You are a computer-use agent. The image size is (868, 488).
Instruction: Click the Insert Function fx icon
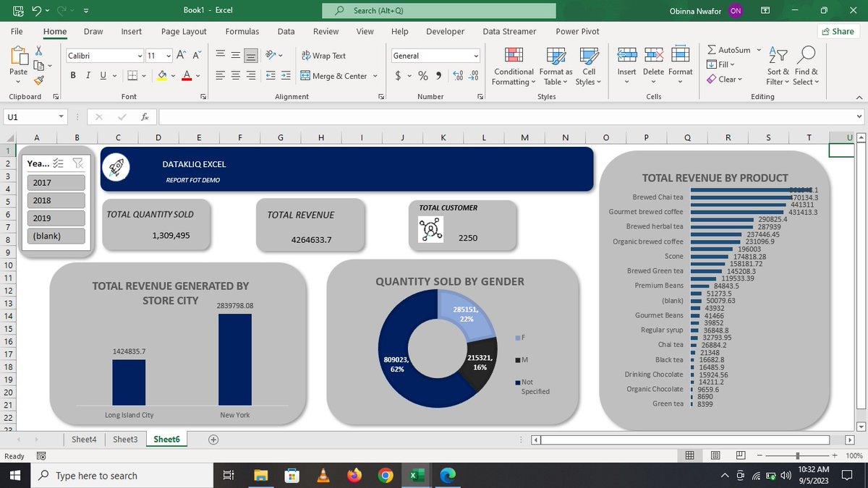coord(145,116)
